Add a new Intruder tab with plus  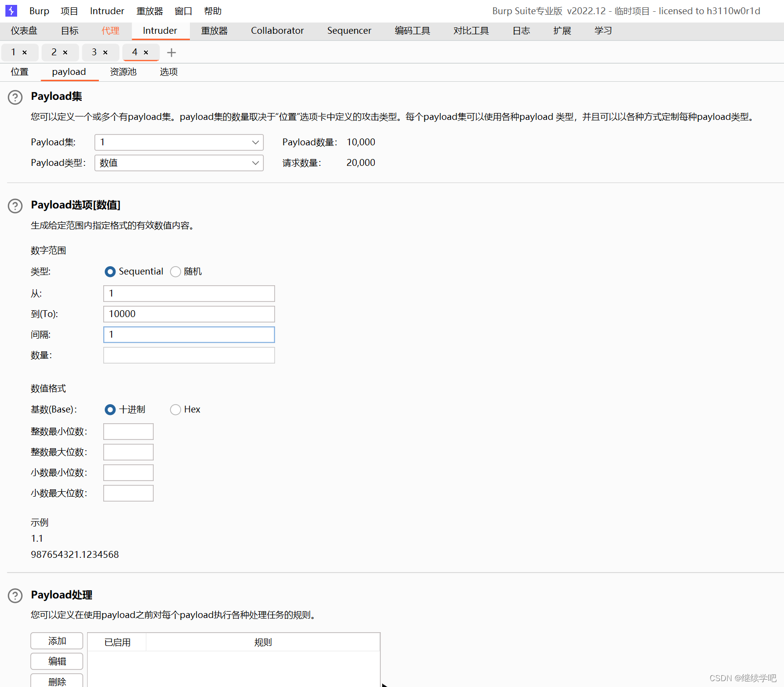[x=171, y=52]
